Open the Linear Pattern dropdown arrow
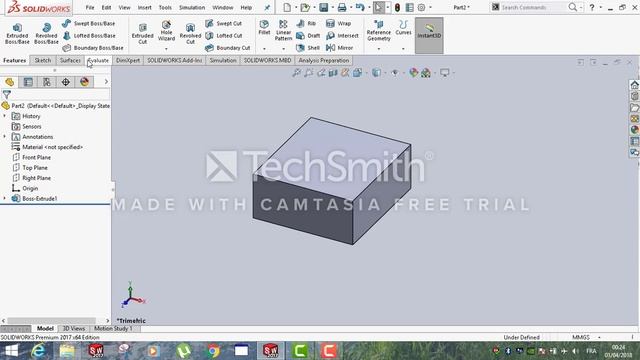Image resolution: width=640 pixels, height=360 pixels. coord(283,49)
